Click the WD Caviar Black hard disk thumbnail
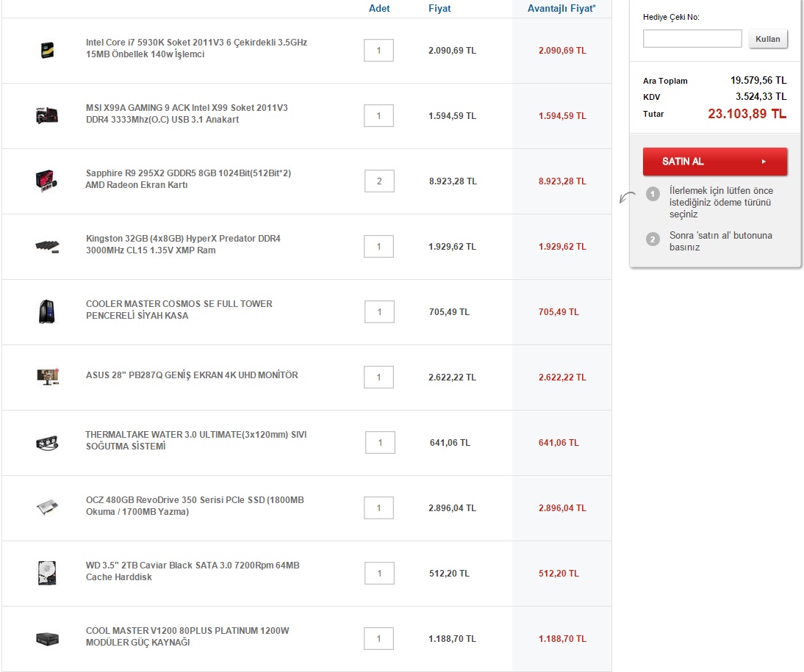Screen dimensions: 804x672 pyautogui.click(x=47, y=573)
